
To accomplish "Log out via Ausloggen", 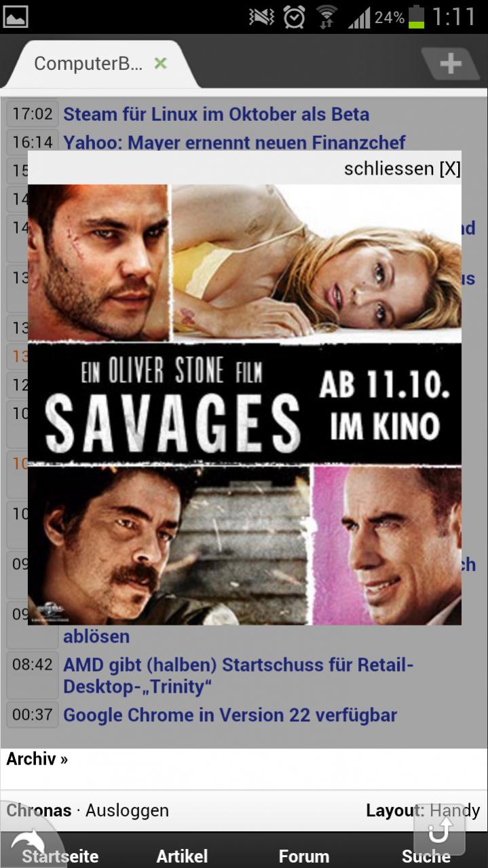I will pos(127,810).
